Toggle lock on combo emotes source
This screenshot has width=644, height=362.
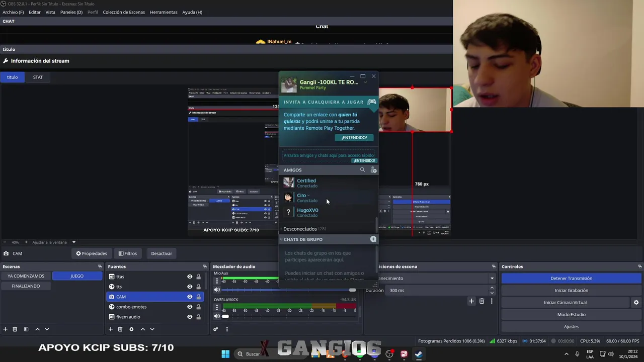(199, 307)
